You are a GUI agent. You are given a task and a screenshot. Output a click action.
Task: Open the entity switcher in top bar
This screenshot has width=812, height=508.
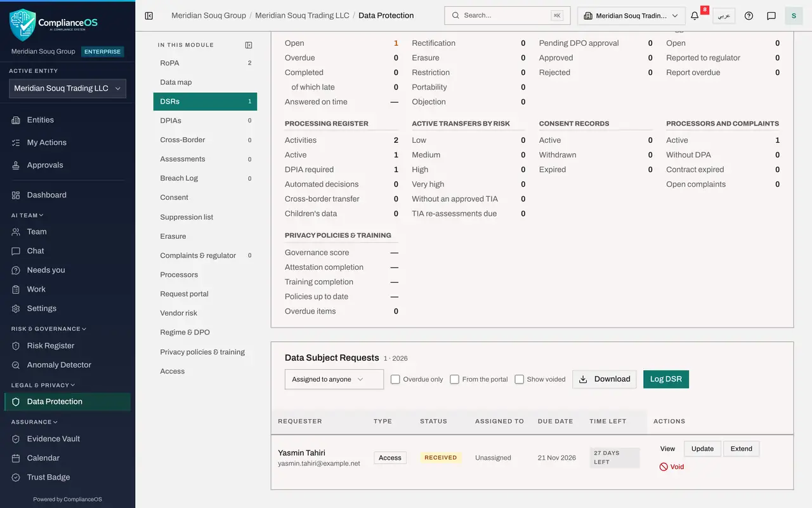[x=631, y=16]
